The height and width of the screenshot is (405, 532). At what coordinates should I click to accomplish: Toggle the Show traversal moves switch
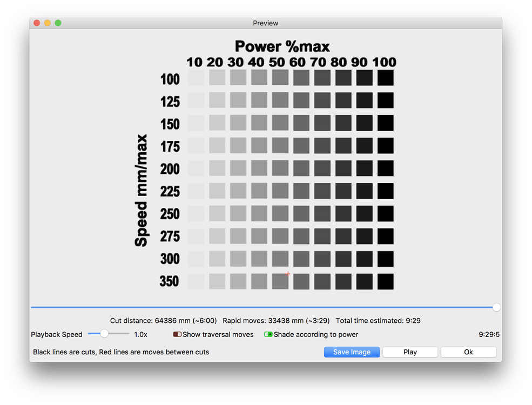[177, 334]
